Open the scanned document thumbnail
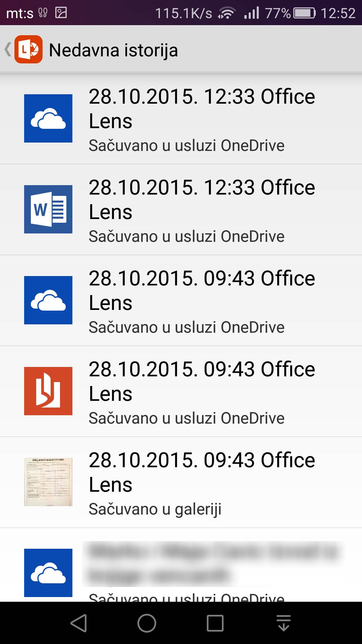 pyautogui.click(x=48, y=482)
